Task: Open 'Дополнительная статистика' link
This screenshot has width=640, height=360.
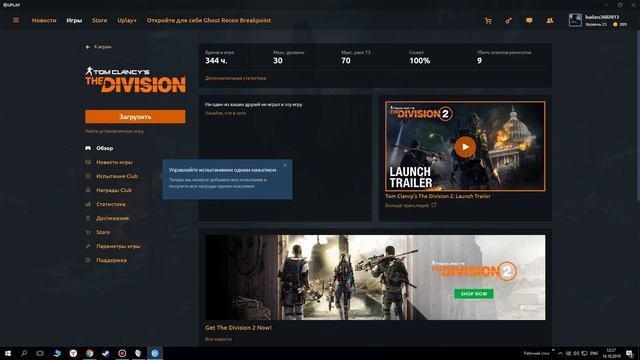Action: 236,78
